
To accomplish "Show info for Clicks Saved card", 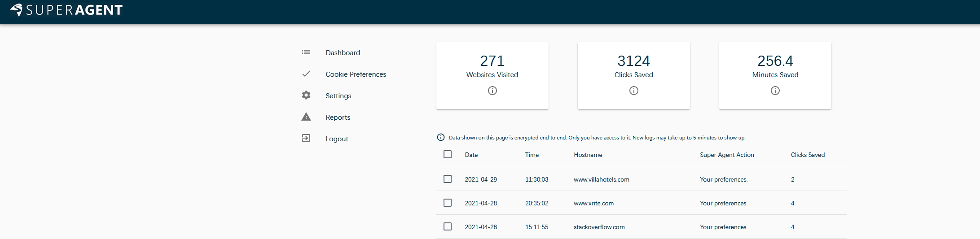I will [x=634, y=91].
